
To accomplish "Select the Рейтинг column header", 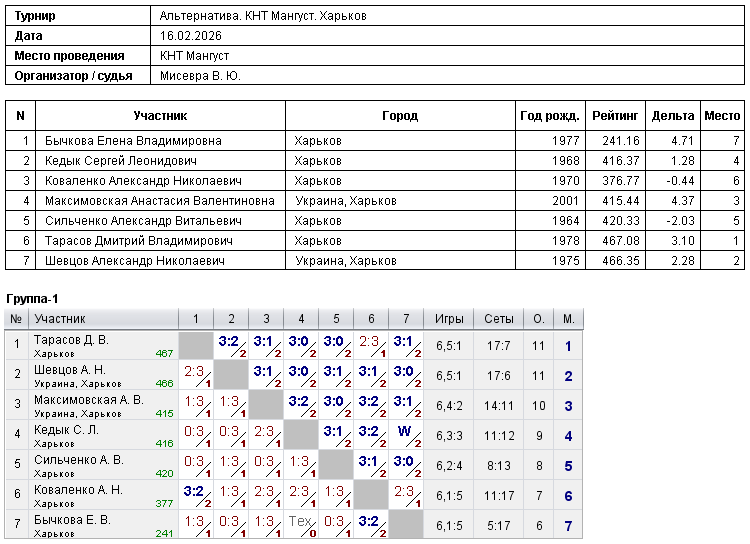I will pos(615,116).
